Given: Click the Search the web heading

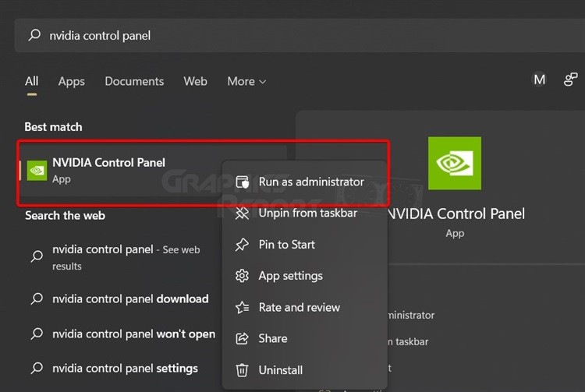Looking at the screenshot, I should (65, 216).
